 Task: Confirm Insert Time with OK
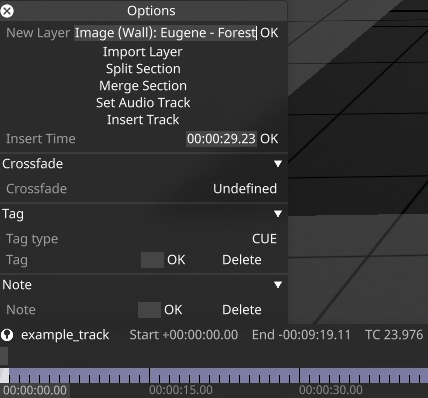pos(269,139)
